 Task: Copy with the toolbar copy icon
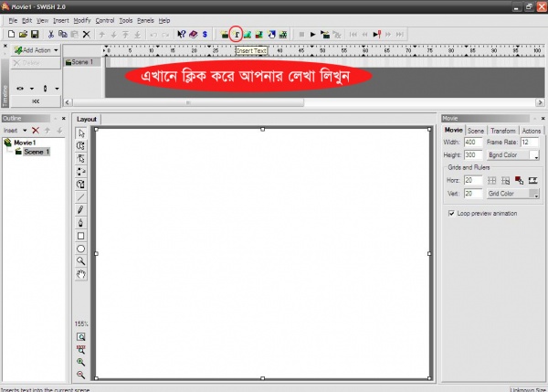tap(63, 35)
